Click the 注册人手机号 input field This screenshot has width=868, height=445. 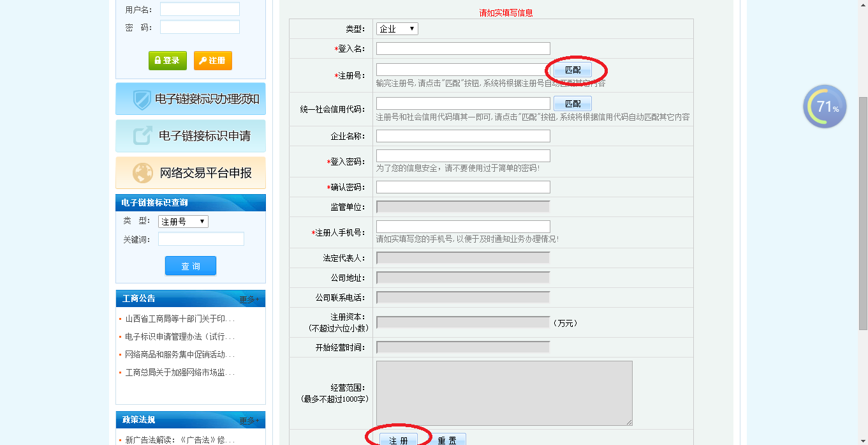463,227
